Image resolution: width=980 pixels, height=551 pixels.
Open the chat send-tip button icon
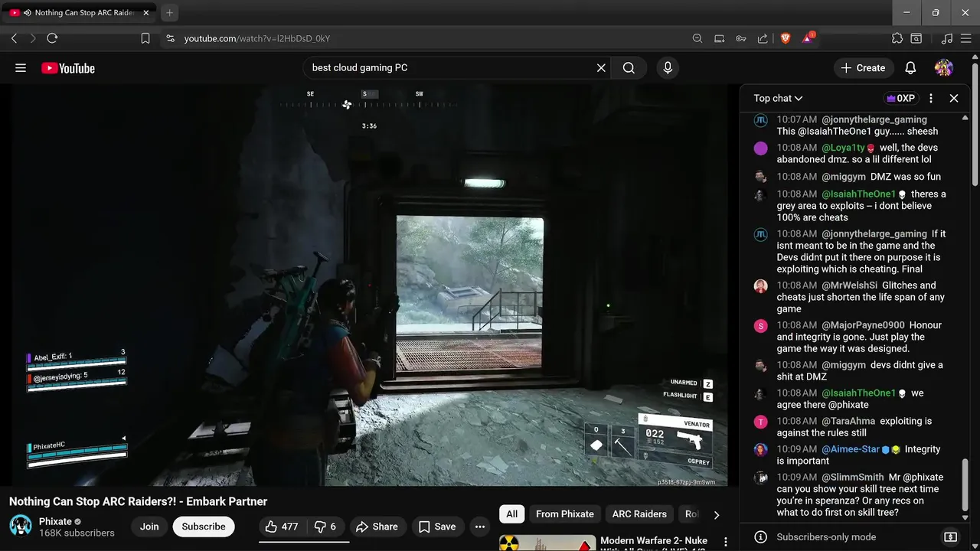pos(950,537)
